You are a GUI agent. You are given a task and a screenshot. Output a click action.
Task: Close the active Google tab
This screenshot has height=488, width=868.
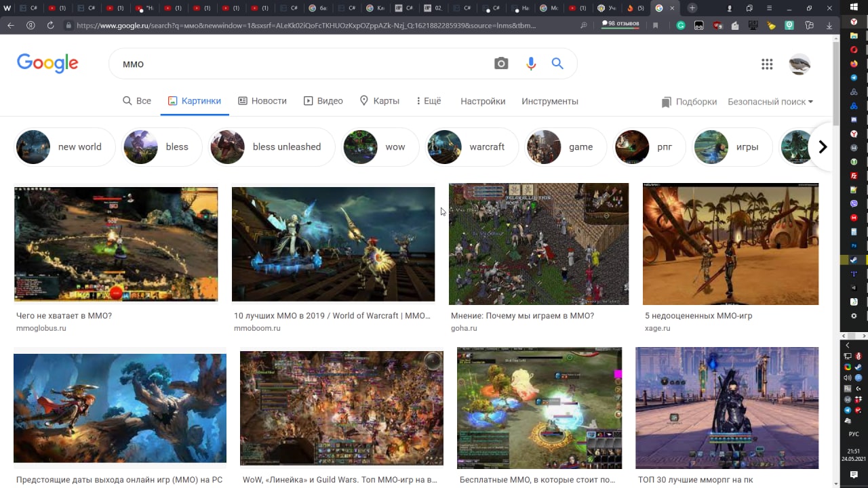672,8
